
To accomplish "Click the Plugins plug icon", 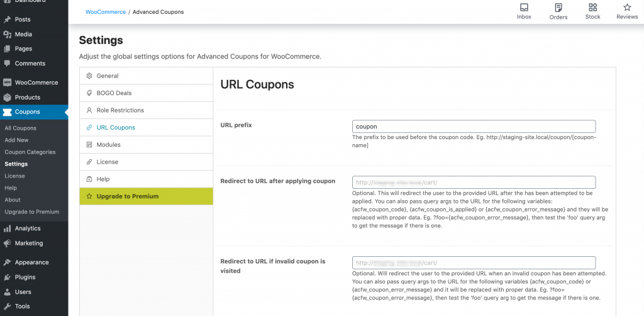I will point(7,277).
